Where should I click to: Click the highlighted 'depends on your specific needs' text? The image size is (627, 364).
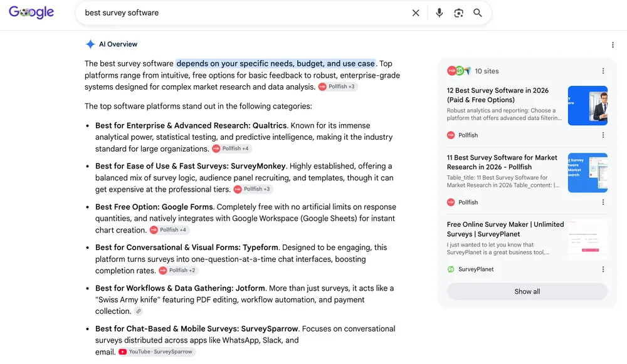click(275, 63)
